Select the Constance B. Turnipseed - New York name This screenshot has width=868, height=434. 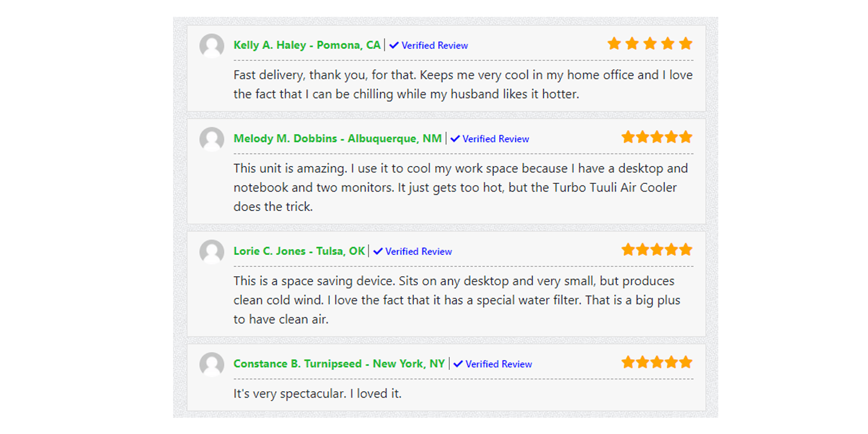(339, 364)
